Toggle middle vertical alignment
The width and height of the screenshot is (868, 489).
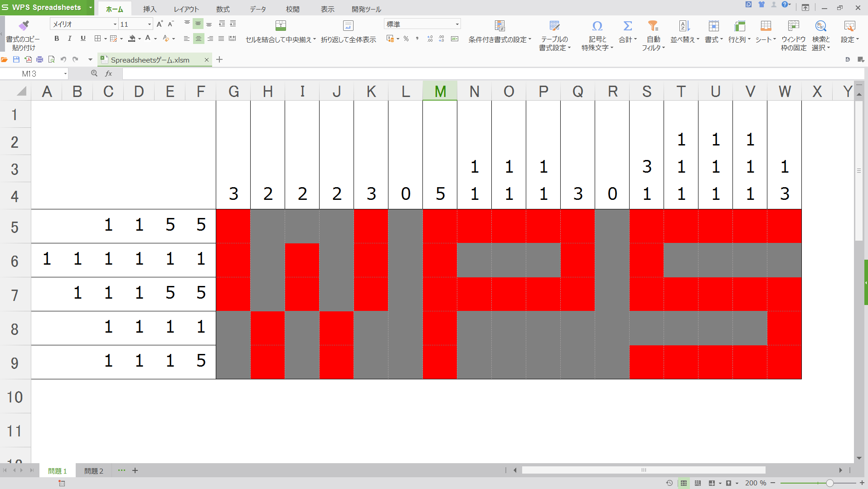pos(198,24)
